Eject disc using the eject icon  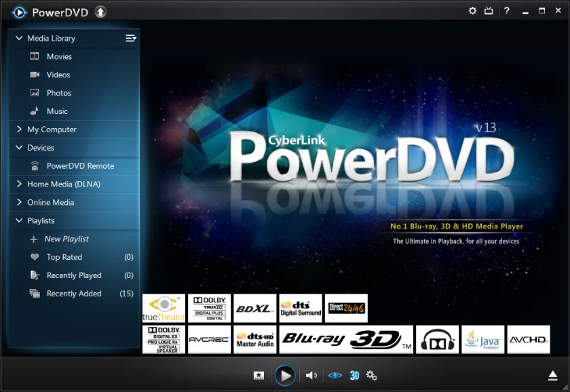[552, 376]
